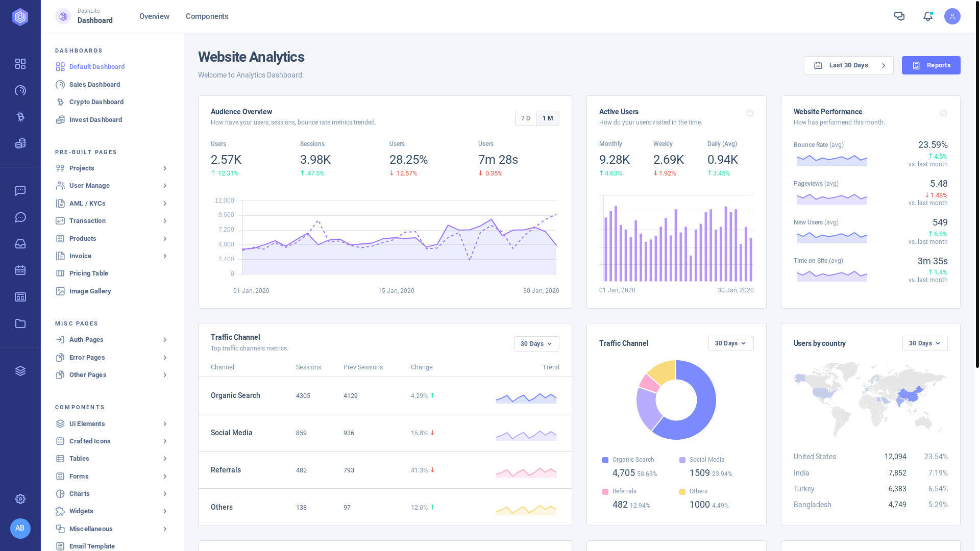Click the inbox tray icon in left rail
980x551 pixels.
20,244
